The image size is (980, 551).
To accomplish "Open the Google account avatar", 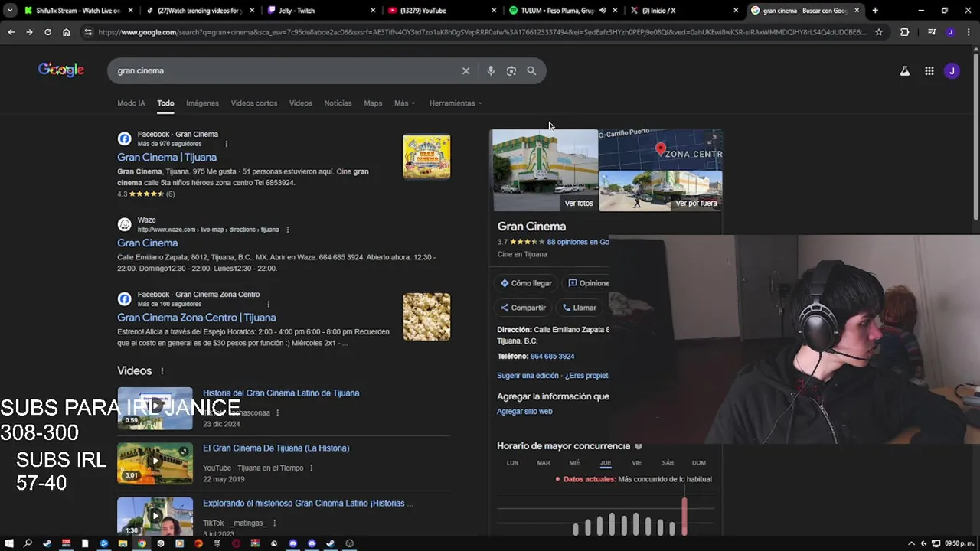I will pyautogui.click(x=952, y=71).
